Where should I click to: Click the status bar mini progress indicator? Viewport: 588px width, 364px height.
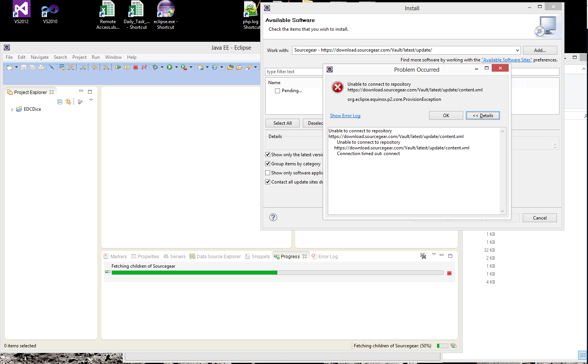(x=442, y=346)
